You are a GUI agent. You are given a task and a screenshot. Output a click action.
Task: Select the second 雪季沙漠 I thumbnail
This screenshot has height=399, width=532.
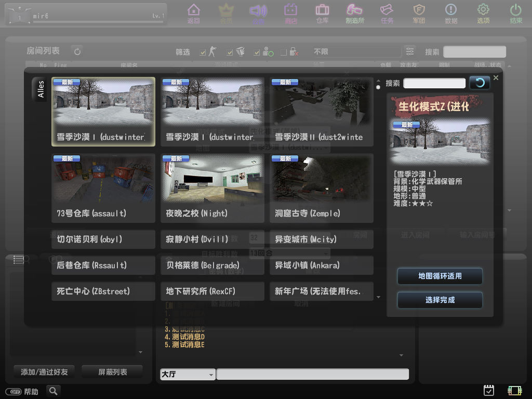(x=212, y=112)
